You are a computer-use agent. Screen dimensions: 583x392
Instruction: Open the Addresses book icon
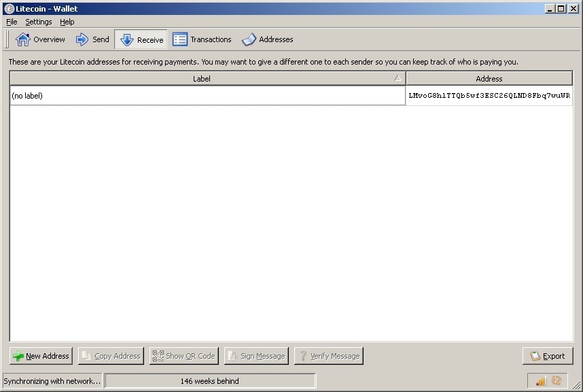(249, 39)
